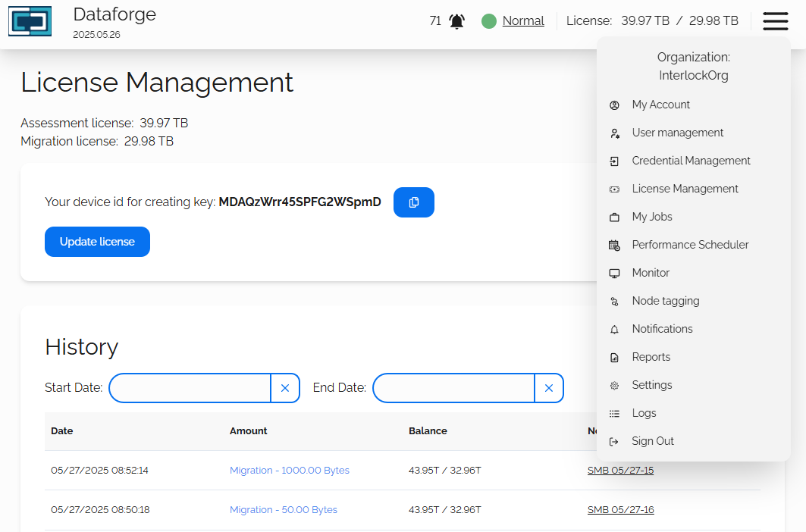Image resolution: width=806 pixels, height=532 pixels.
Task: Click the green Normal status indicator
Action: [x=489, y=21]
